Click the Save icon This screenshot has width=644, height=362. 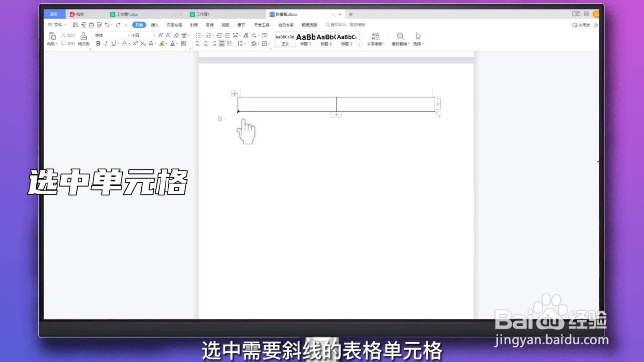[x=76, y=25]
